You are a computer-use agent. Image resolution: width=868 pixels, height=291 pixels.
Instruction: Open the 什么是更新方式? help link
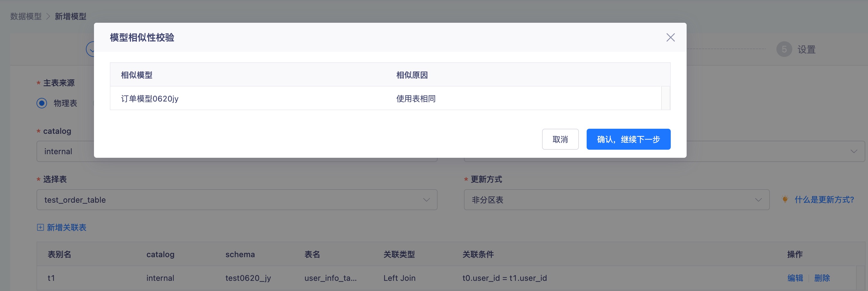point(824,200)
